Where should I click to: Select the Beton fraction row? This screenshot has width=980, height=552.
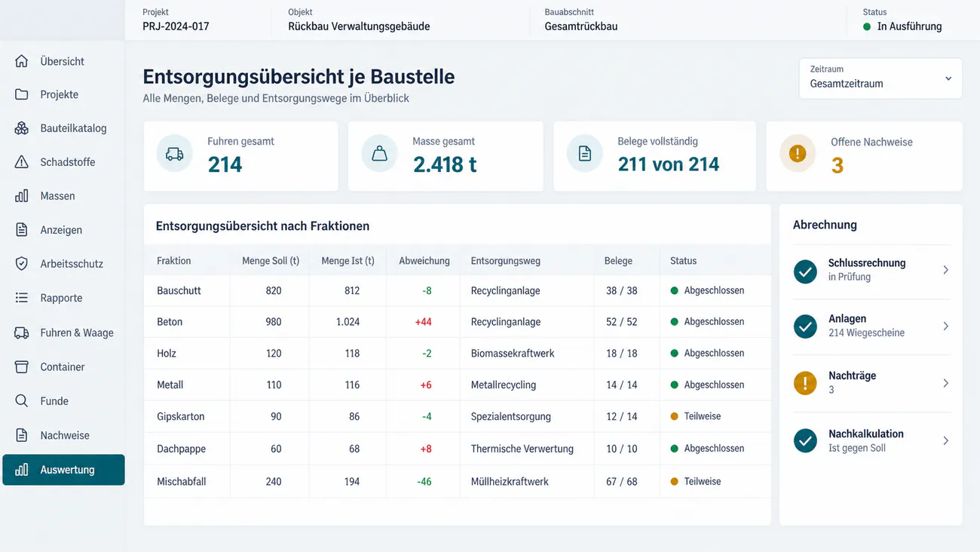[x=457, y=322]
